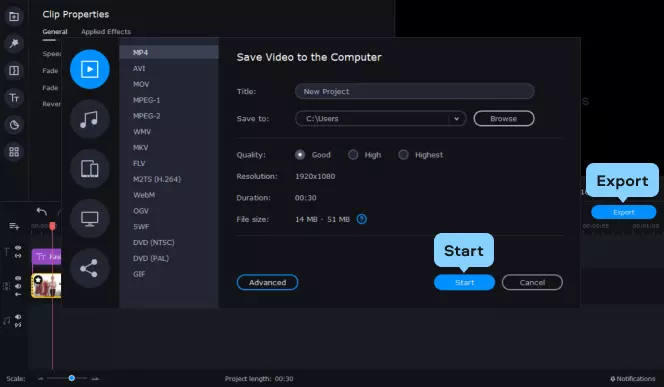
Task: Select the video clip thumbnail on timeline
Action: click(x=47, y=285)
